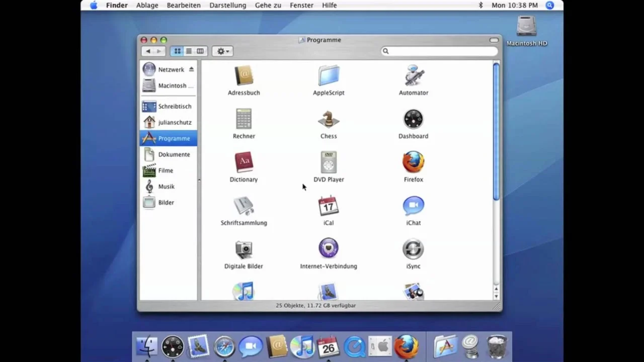644x362 pixels.
Task: Select the iChat app icon in window
Action: (414, 206)
